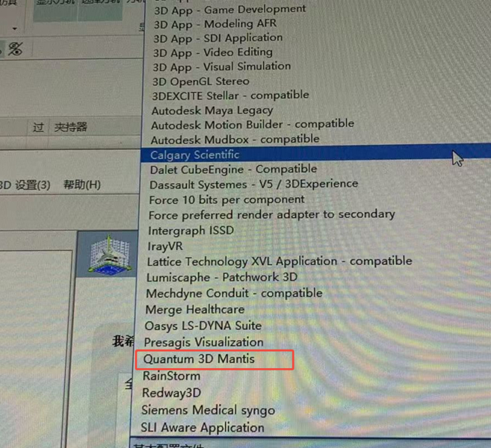Image resolution: width=491 pixels, height=448 pixels.
Task: Choose Force 10 bits per component
Action: [226, 199]
